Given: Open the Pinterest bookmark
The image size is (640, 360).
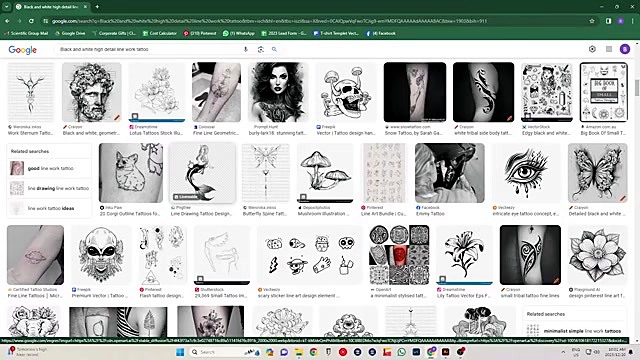Looking at the screenshot, I should tap(200, 33).
